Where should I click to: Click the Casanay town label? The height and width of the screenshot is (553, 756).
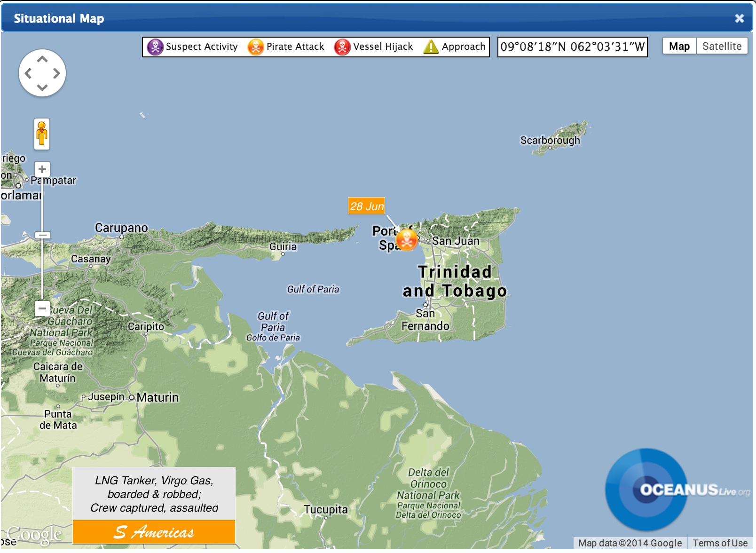pyautogui.click(x=91, y=259)
